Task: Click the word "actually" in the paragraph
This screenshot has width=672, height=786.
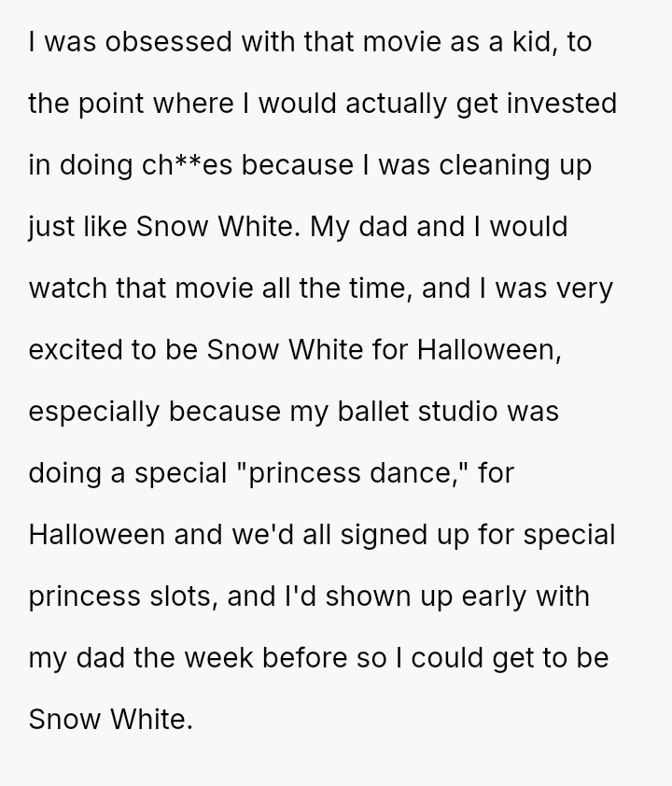Action: coord(384,104)
